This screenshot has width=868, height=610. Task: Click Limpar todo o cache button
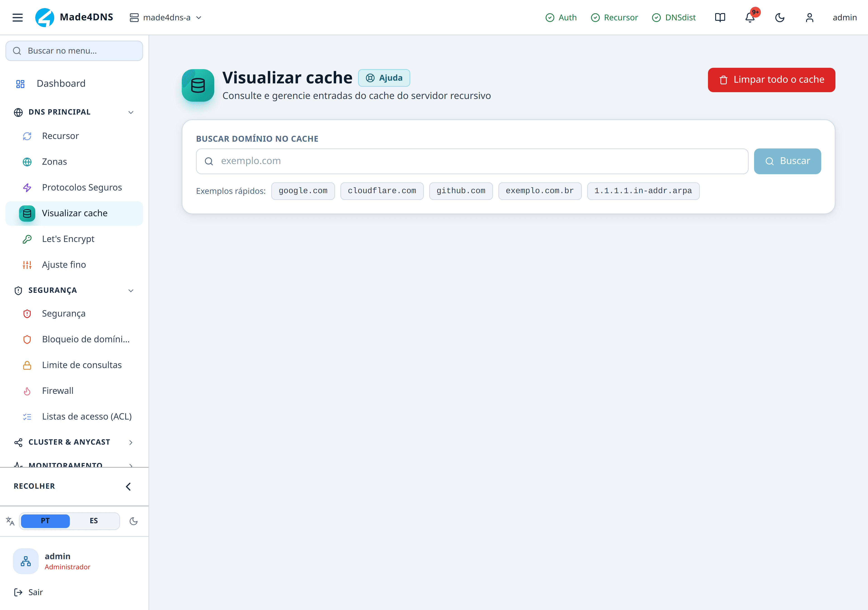pyautogui.click(x=771, y=80)
